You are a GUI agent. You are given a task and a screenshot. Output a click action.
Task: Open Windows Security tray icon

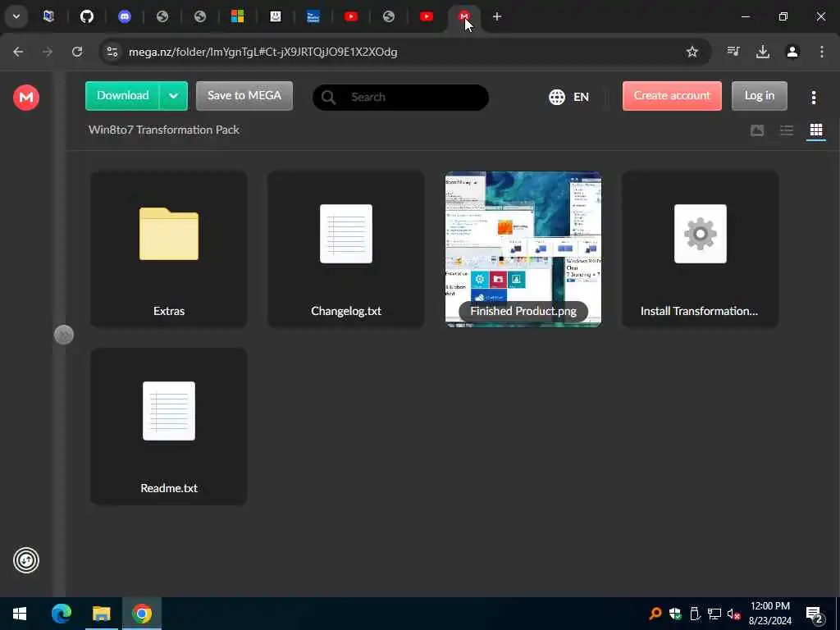pos(675,614)
